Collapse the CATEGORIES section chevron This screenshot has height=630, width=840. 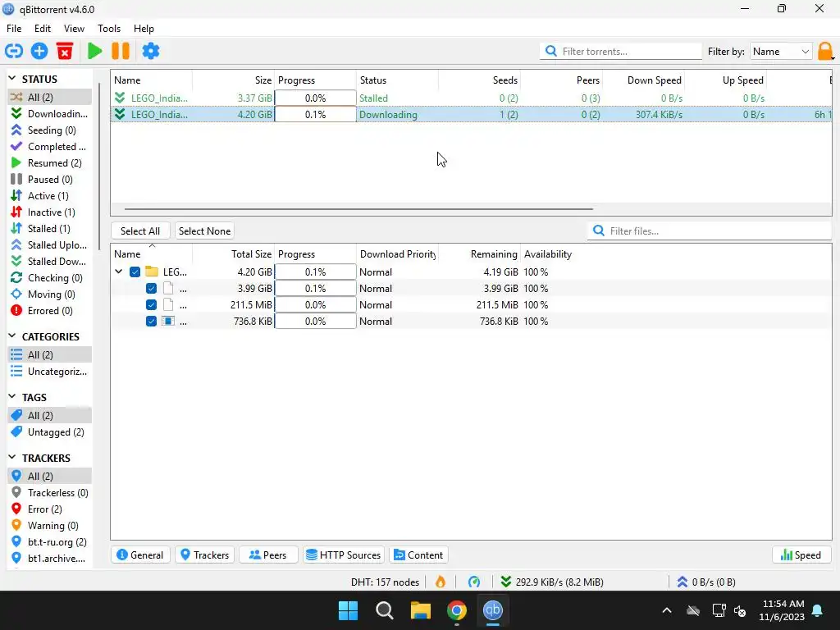click(12, 336)
